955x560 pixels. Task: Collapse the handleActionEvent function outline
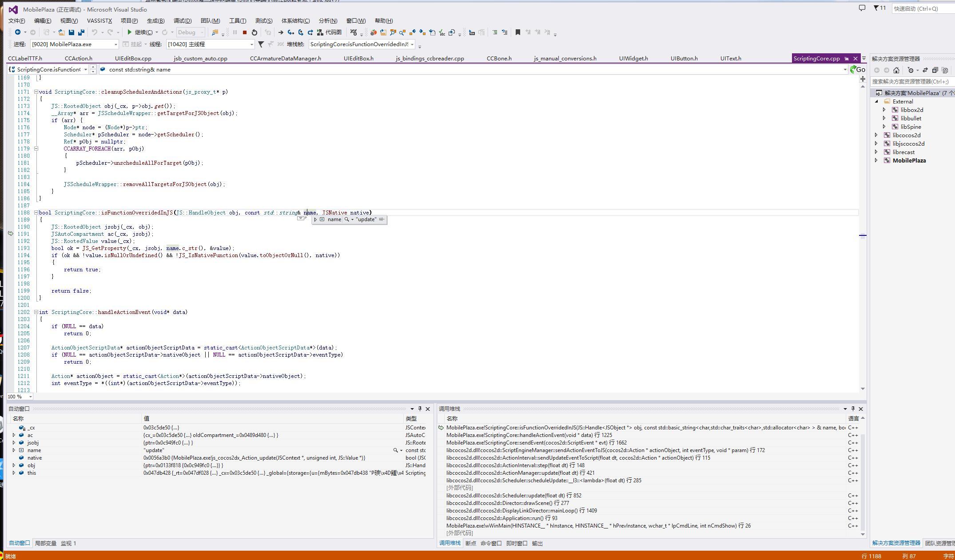coord(36,312)
